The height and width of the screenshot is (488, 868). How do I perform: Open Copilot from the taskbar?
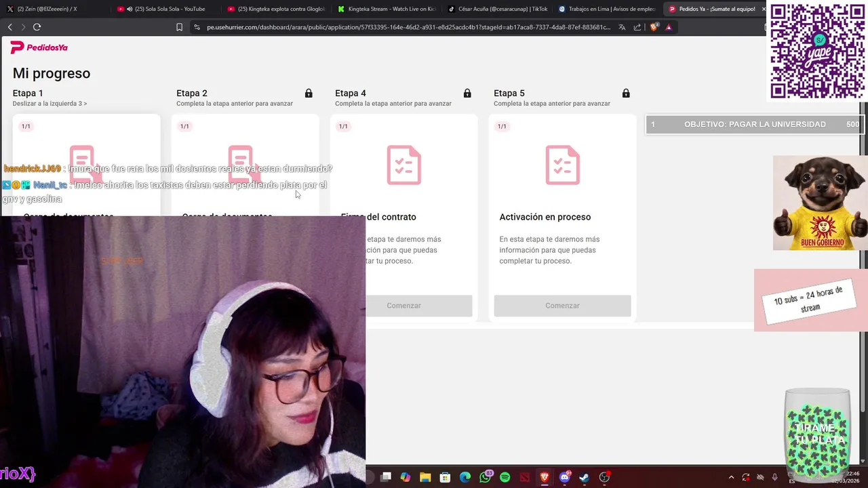pos(406,477)
